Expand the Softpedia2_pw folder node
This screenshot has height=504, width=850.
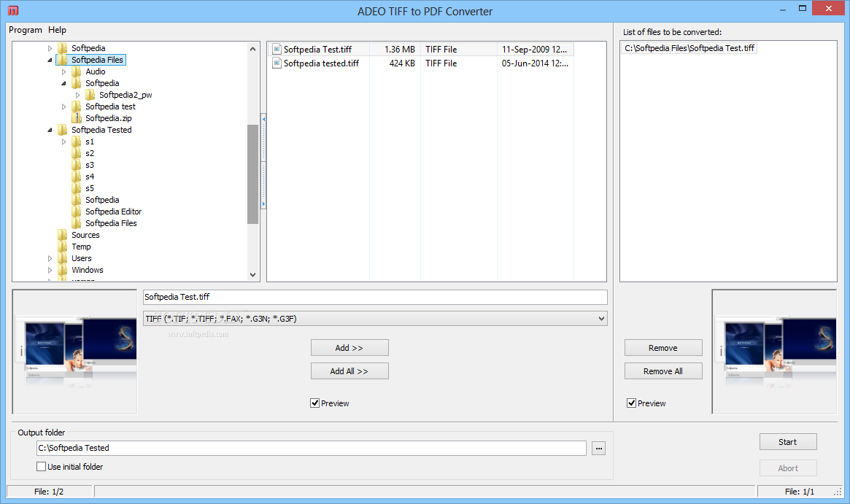click(78, 95)
